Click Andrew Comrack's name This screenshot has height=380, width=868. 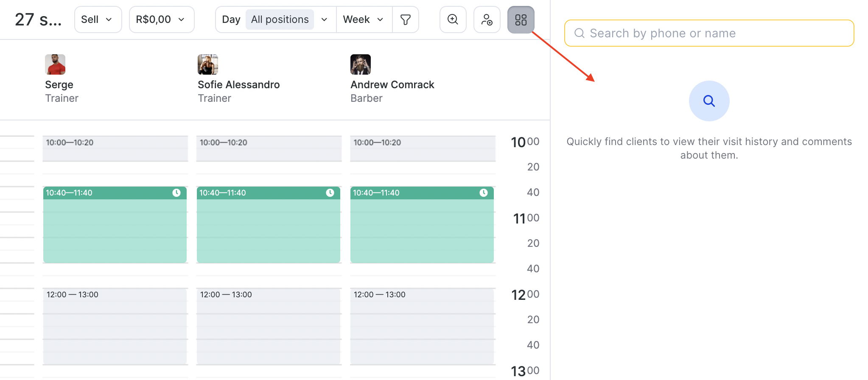[392, 85]
